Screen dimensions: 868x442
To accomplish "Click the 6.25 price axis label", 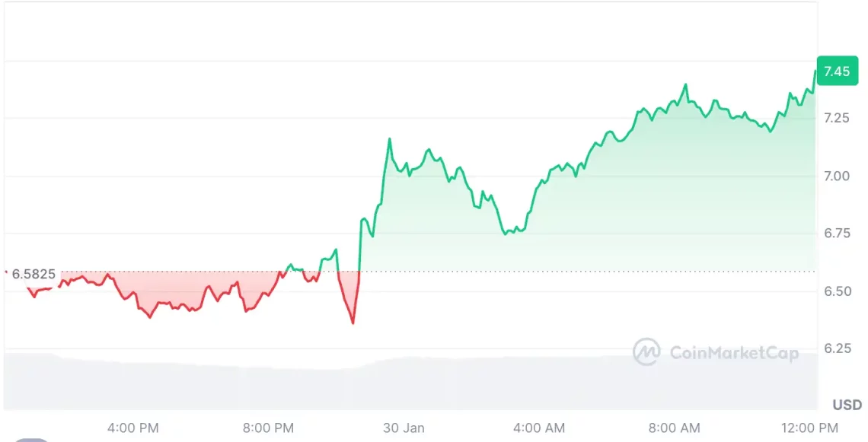I will point(836,348).
